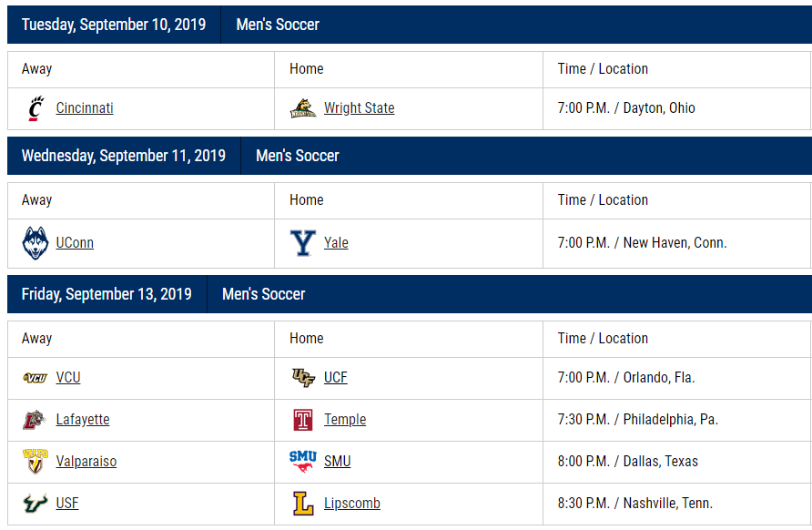
Task: Click the Lafayette Leopards logo
Action: click(36, 420)
